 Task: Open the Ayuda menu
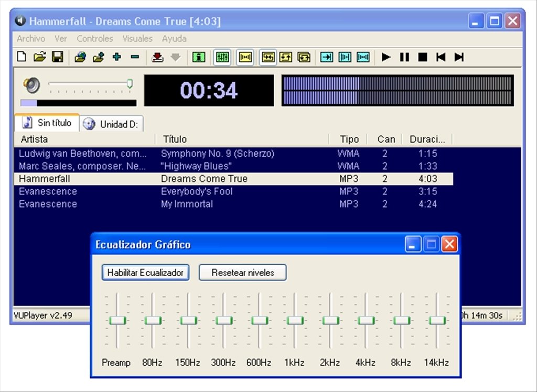point(174,39)
